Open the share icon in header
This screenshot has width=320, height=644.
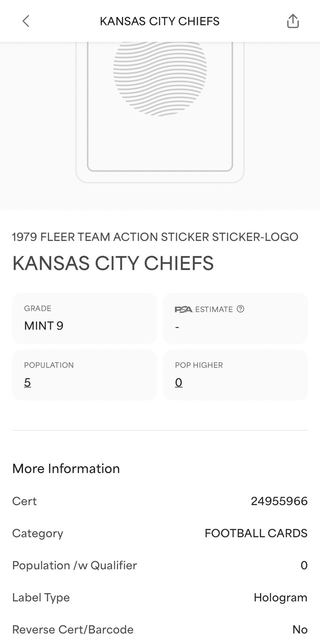293,21
